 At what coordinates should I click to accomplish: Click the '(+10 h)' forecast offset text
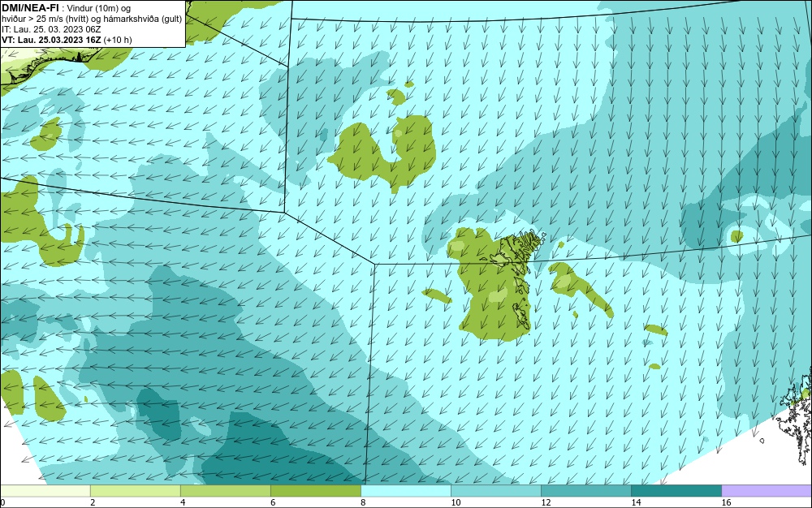[x=118, y=40]
